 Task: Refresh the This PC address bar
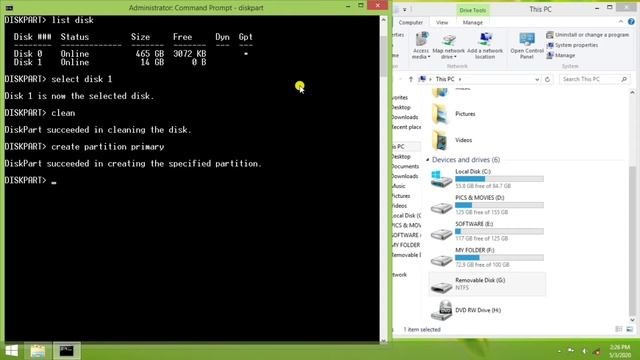click(547, 79)
